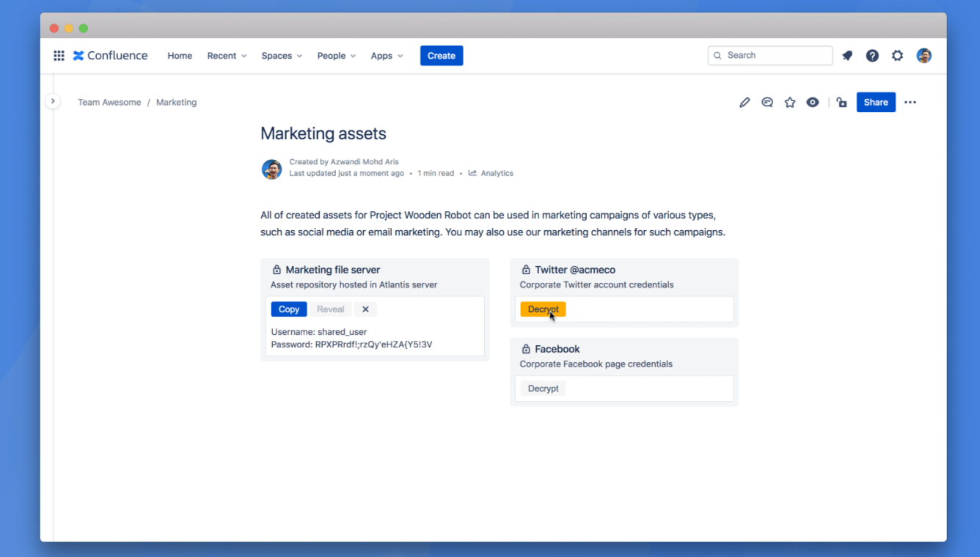Image resolution: width=980 pixels, height=557 pixels.
Task: Open the Spaces dropdown menu
Action: point(282,56)
